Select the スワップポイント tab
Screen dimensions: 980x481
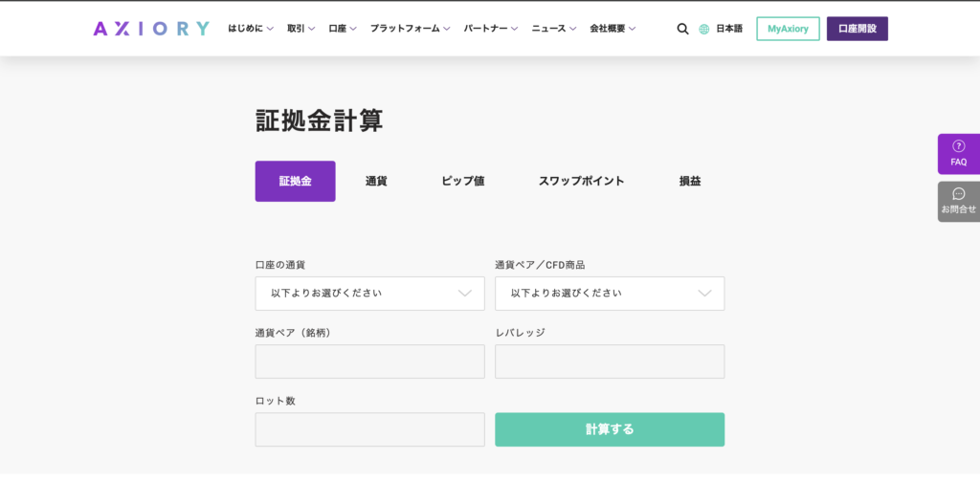[581, 181]
